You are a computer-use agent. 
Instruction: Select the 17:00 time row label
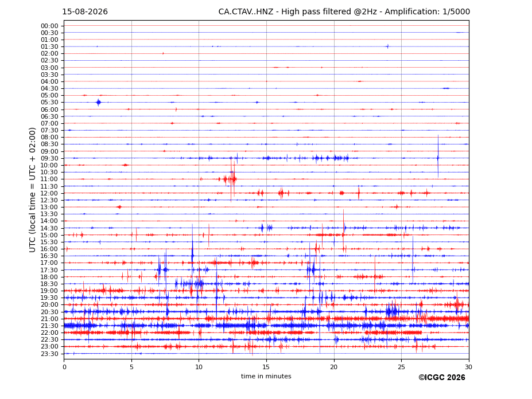[49, 263]
